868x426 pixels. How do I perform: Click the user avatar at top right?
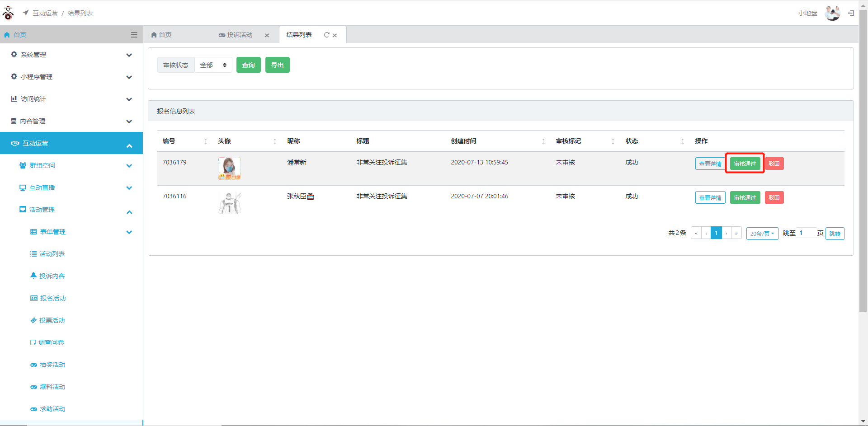[x=832, y=13]
